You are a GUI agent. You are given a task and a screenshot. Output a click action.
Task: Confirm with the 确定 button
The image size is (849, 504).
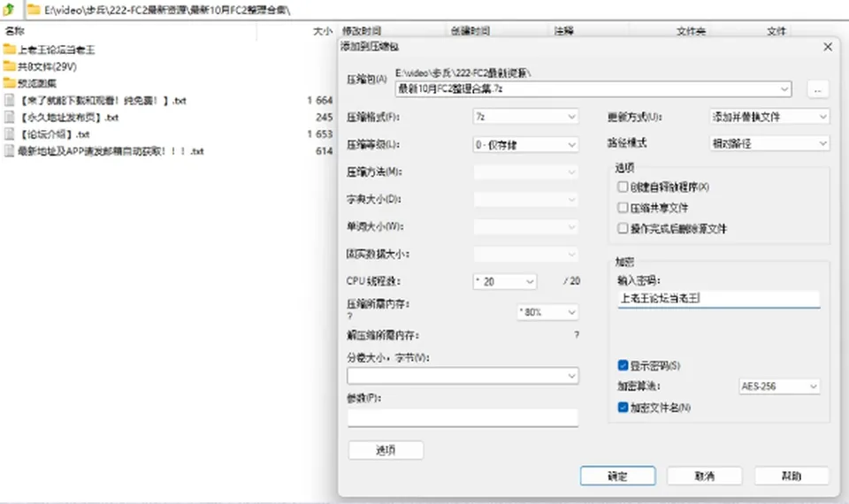(x=618, y=476)
